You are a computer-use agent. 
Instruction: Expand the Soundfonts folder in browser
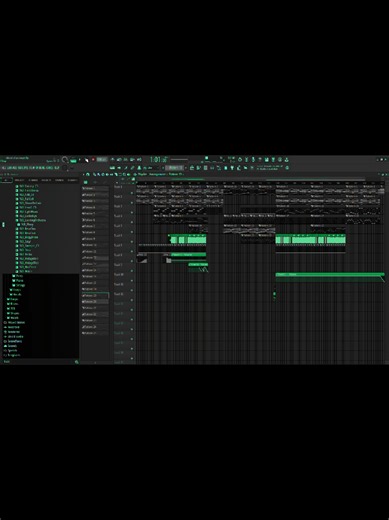click(x=13, y=341)
